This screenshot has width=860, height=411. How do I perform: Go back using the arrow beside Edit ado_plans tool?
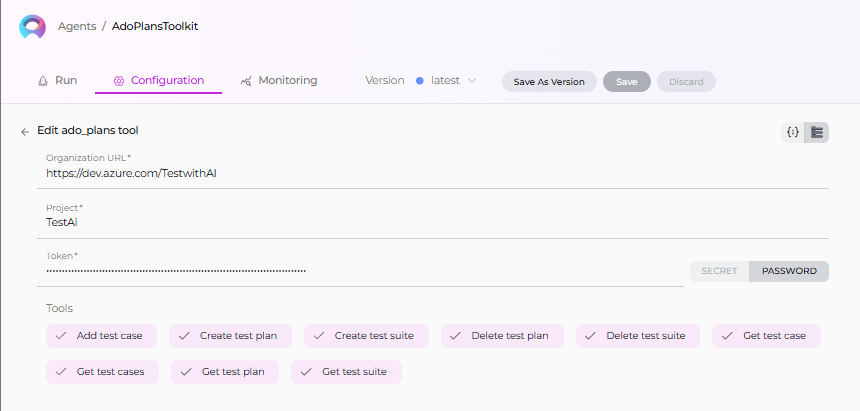click(x=25, y=132)
